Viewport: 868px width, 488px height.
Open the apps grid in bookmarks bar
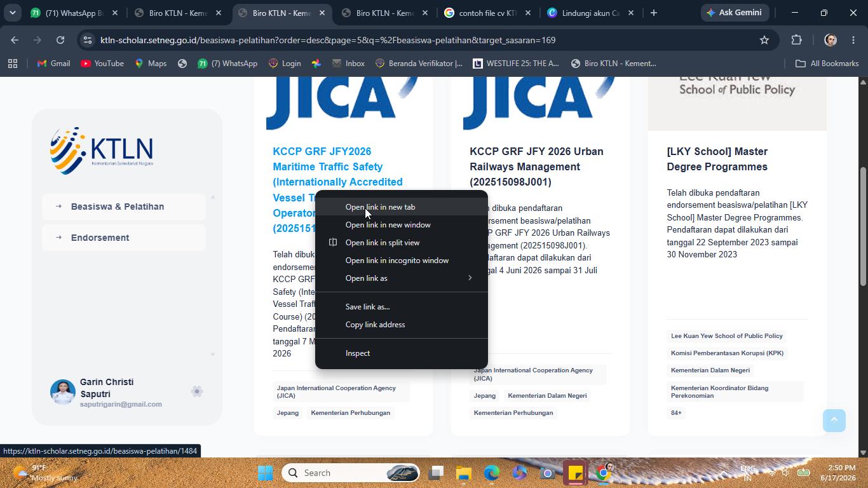coord(13,64)
